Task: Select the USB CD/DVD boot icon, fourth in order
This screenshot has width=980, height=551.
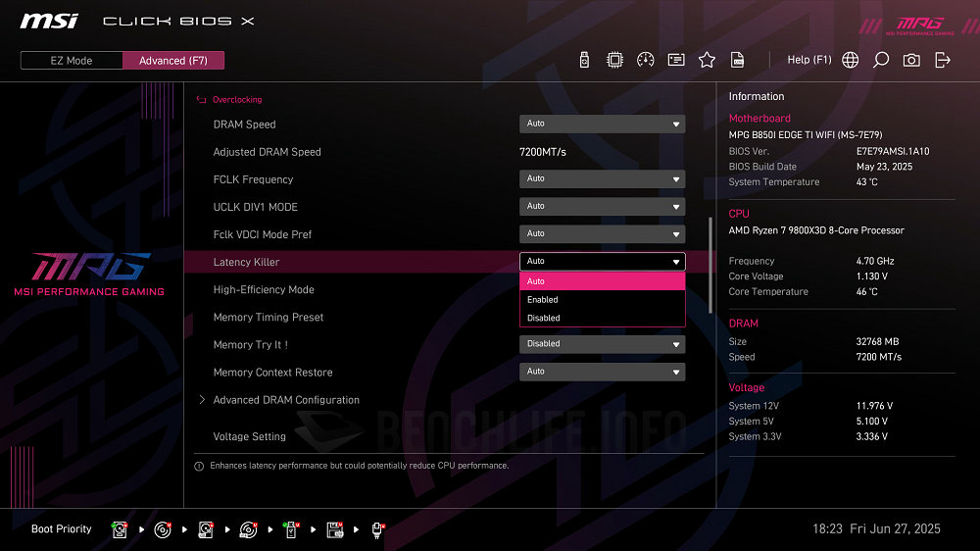Action: click(x=249, y=529)
